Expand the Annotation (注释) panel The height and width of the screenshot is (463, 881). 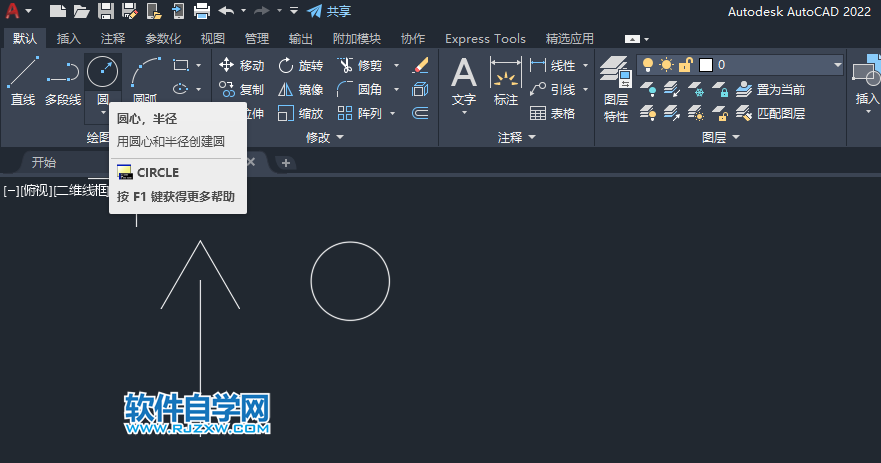[x=517, y=137]
